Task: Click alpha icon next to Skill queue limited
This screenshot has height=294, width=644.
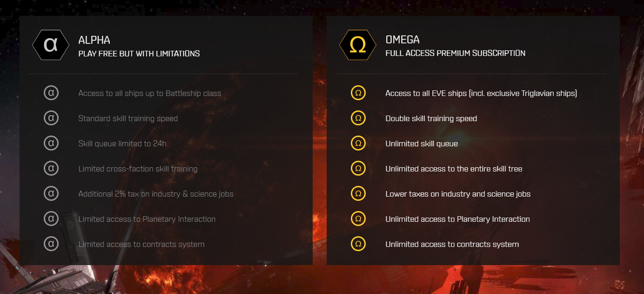Action: (x=51, y=144)
